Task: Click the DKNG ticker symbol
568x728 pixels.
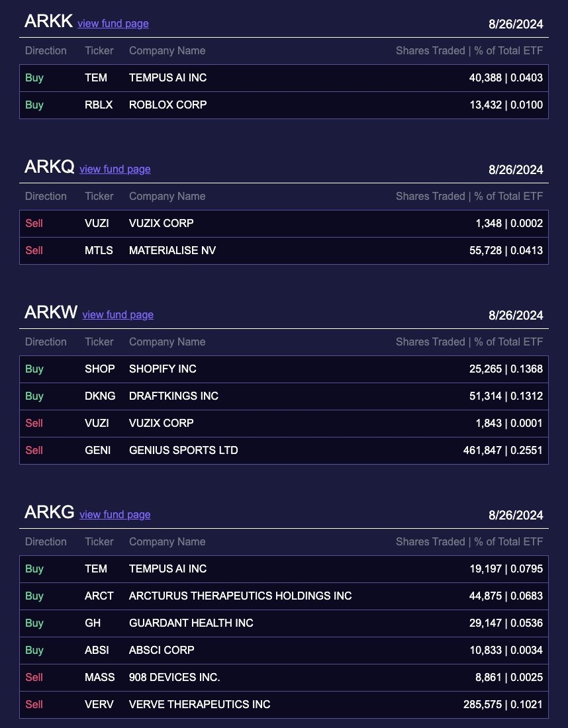Action: [x=100, y=396]
